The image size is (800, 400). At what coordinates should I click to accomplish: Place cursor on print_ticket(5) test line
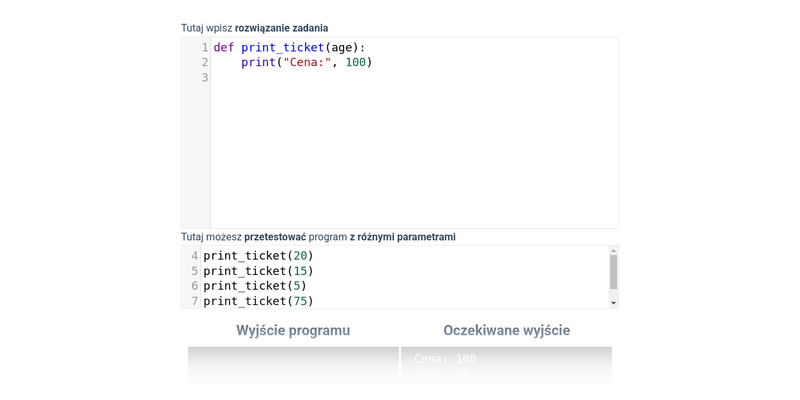(254, 286)
